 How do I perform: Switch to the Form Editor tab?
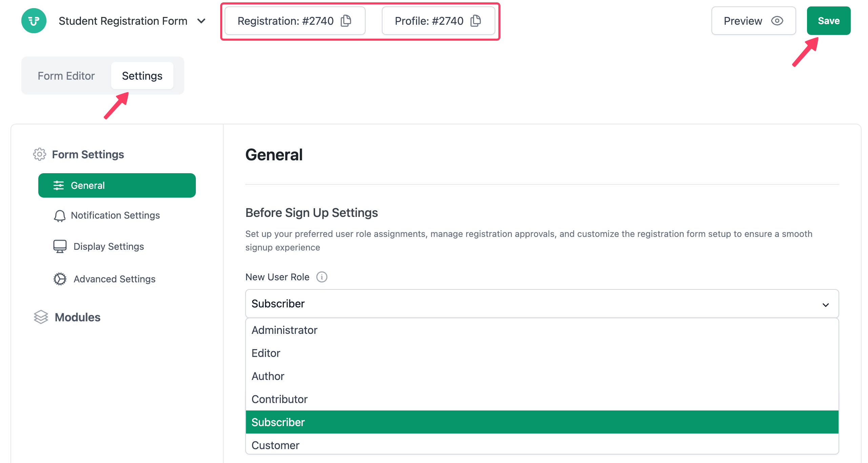point(66,76)
